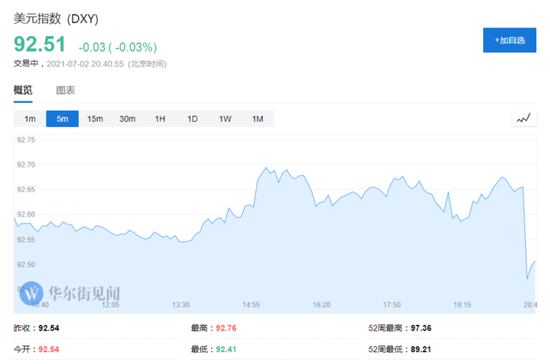Click the 13:30 time axis label

[181, 305]
